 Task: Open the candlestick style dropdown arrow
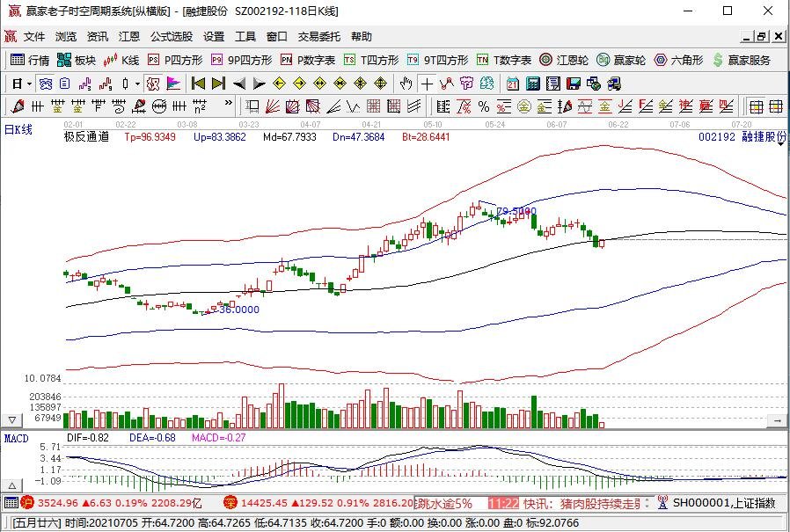pos(137,84)
